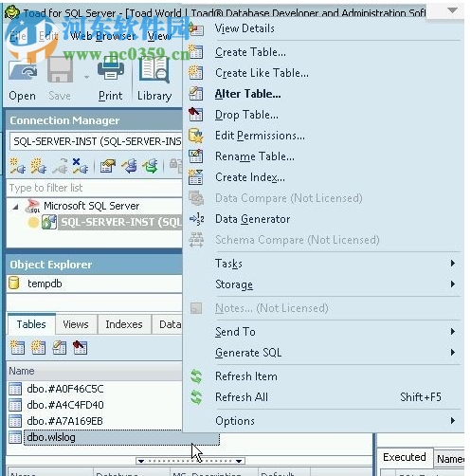Click the Create Like Table icon in menu
Image resolution: width=471 pixels, height=476 pixels.
[196, 73]
